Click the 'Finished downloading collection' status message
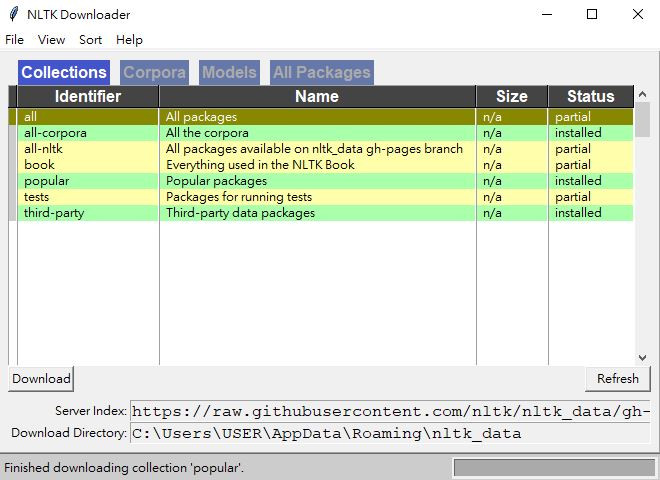 [x=124, y=468]
